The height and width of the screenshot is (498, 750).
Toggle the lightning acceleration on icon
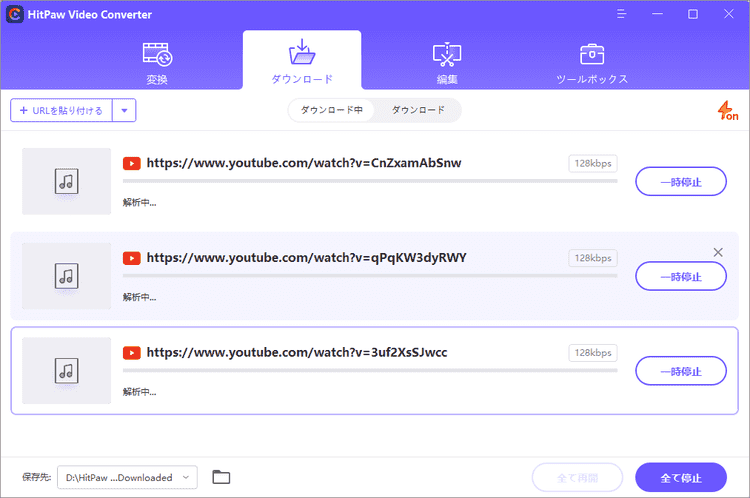[728, 111]
